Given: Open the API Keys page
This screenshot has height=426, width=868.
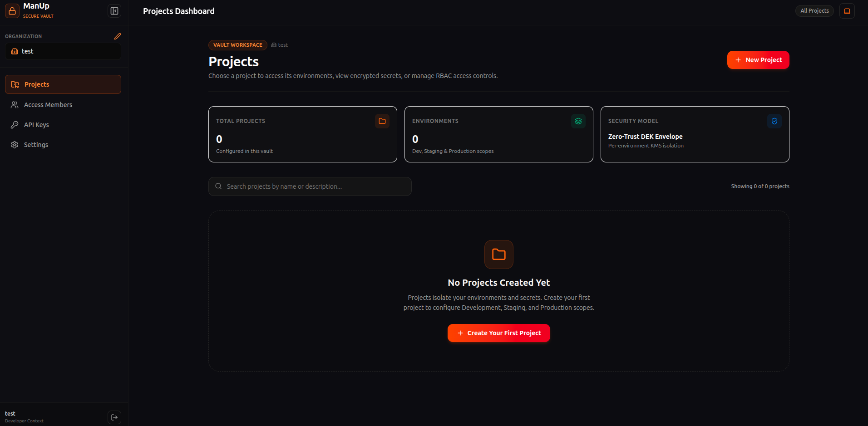Looking at the screenshot, I should (63, 125).
